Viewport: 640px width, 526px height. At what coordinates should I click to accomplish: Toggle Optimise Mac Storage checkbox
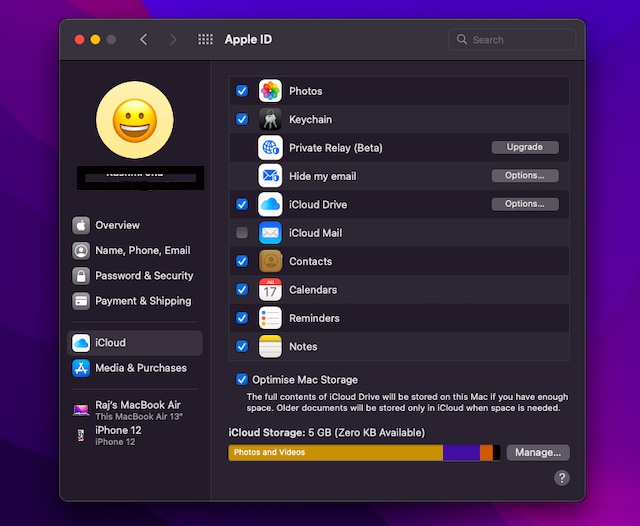242,380
